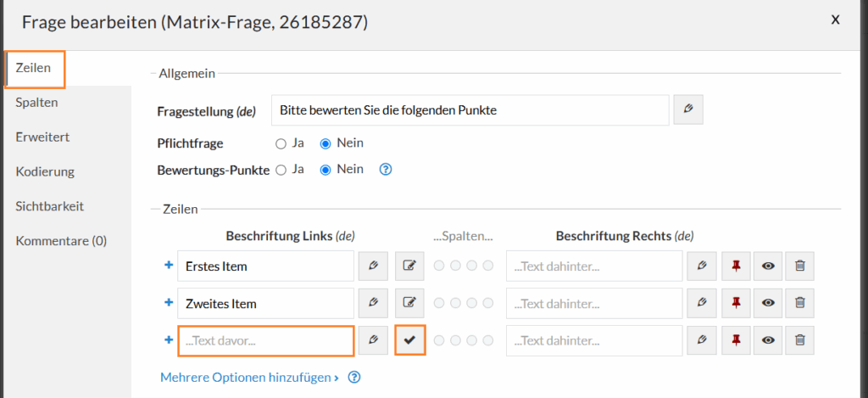Click the empty Text davor input field
The width and height of the screenshot is (868, 398).
tap(265, 340)
